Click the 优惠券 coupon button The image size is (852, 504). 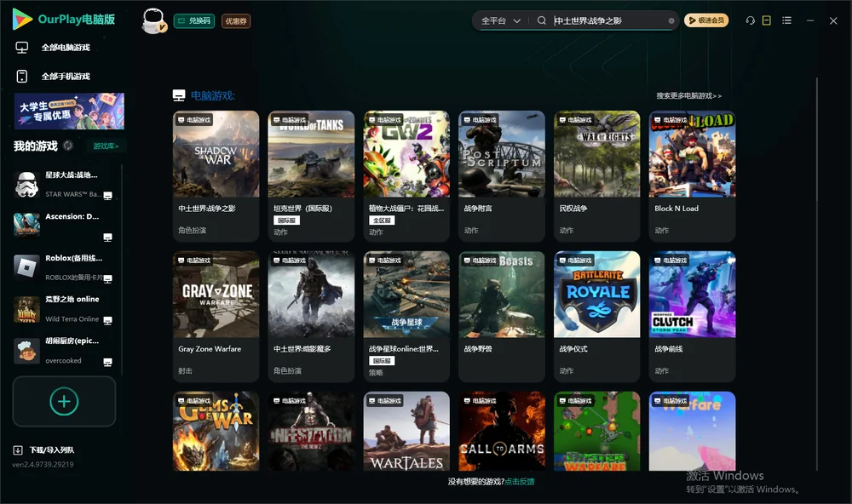236,21
